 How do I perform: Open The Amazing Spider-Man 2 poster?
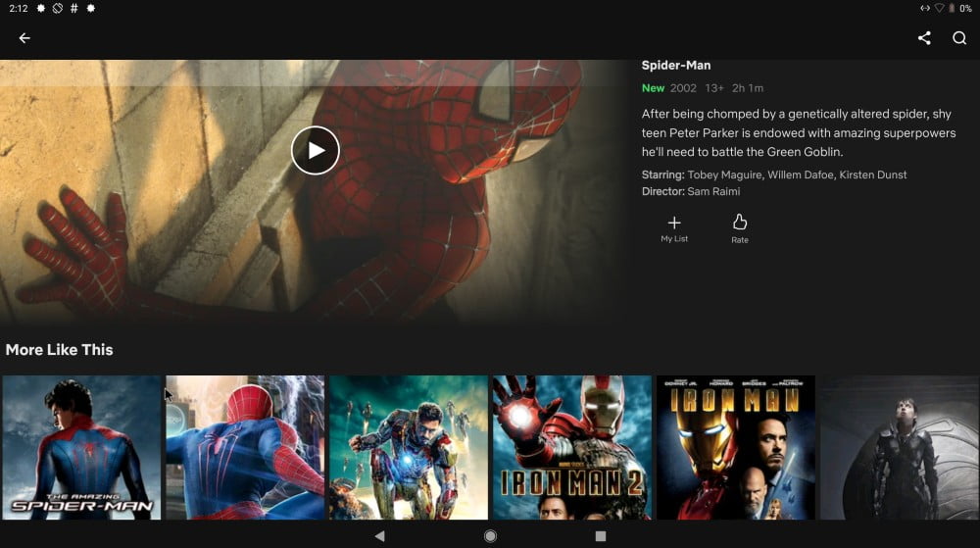click(245, 447)
